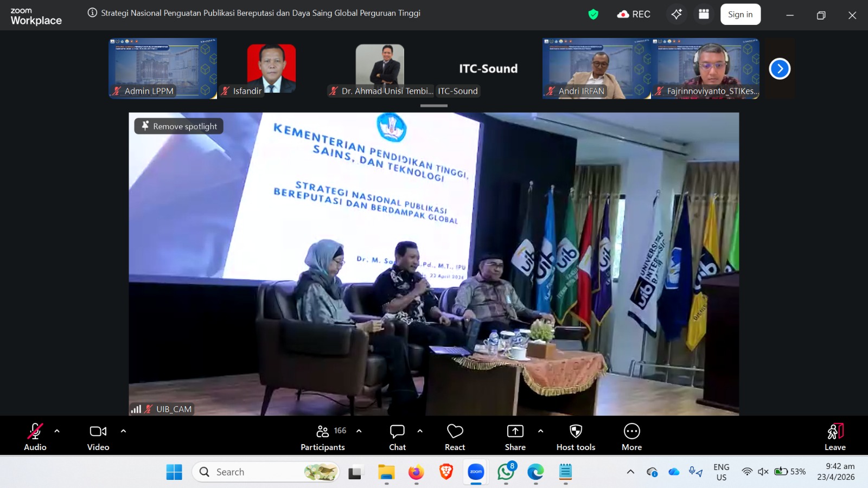
Task: Leave the meeting
Action: point(835,437)
